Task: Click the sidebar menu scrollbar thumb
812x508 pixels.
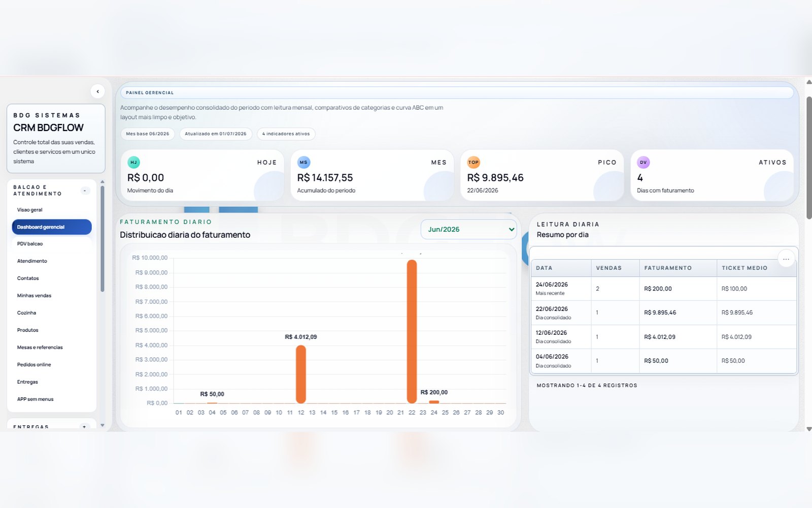Action: click(x=103, y=239)
